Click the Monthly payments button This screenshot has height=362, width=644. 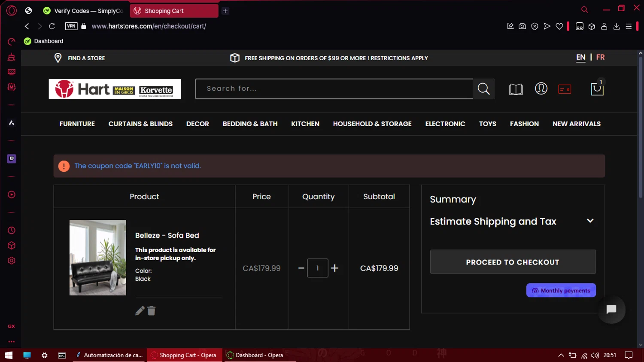point(561,290)
